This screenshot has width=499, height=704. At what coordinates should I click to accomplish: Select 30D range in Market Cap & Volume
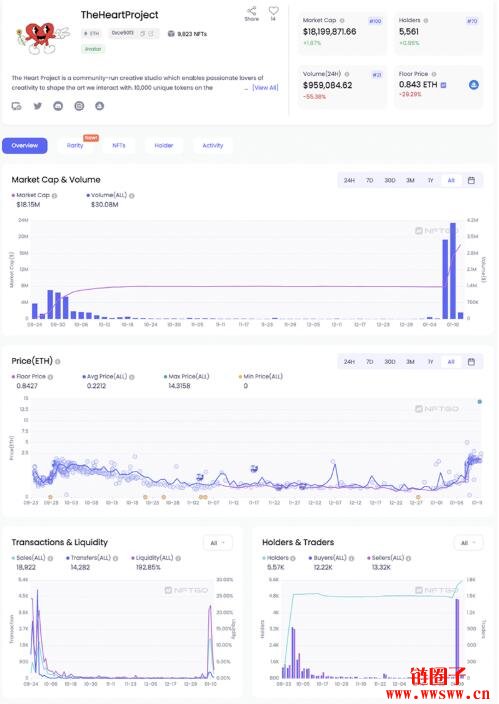(x=389, y=180)
